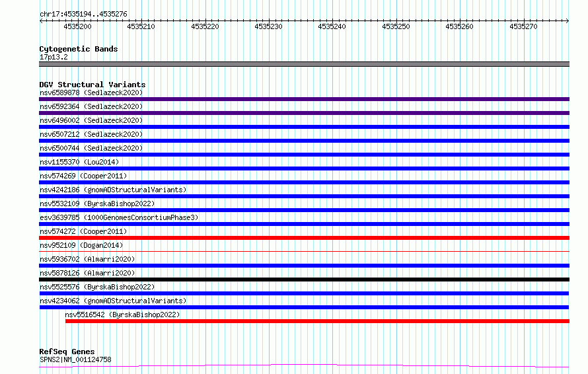
Task: Click the purple bar of nsv6589878
Action: pyautogui.click(x=304, y=99)
